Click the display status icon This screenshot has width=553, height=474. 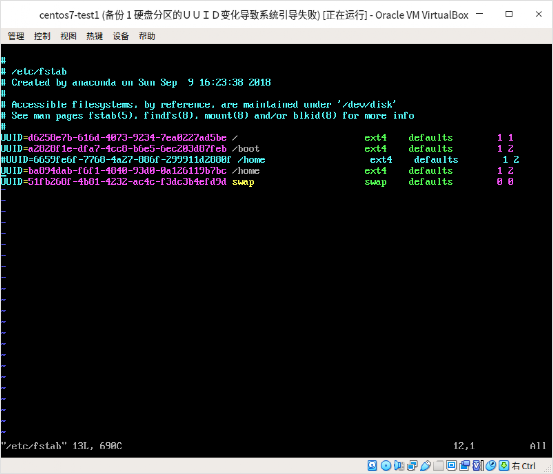pos(451,466)
